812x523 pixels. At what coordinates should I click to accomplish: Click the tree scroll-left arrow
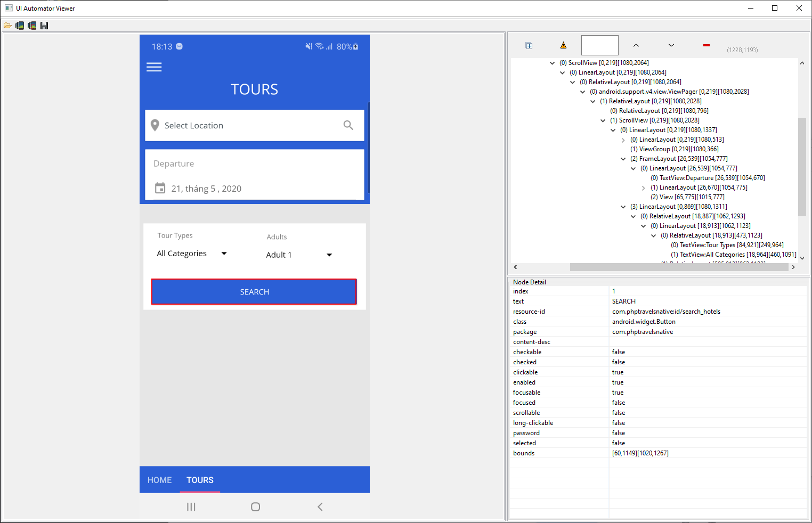(515, 267)
